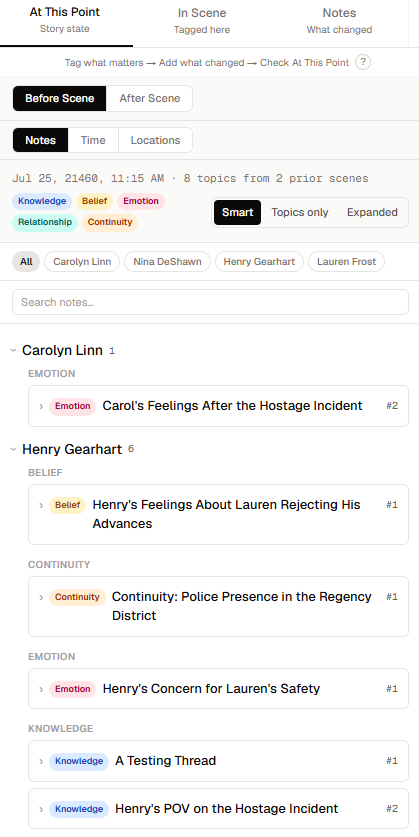Open the Notes What changed tab
The height and width of the screenshot is (837, 419).
click(x=339, y=20)
